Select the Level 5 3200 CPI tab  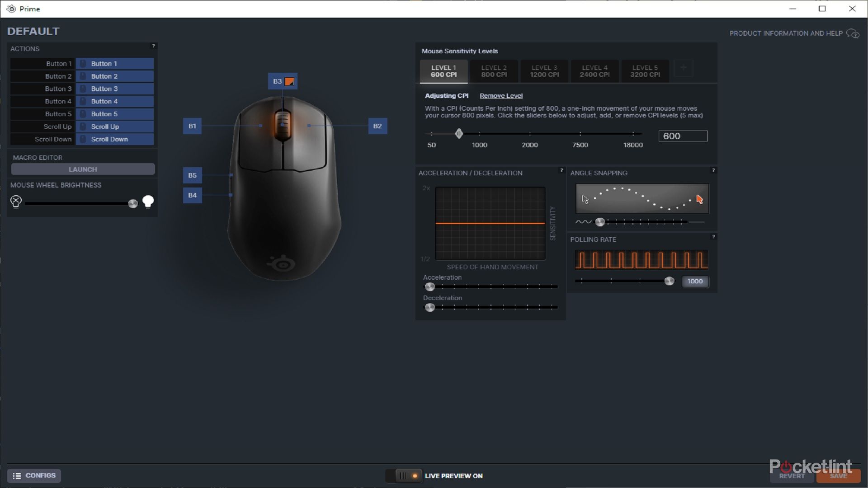point(645,71)
